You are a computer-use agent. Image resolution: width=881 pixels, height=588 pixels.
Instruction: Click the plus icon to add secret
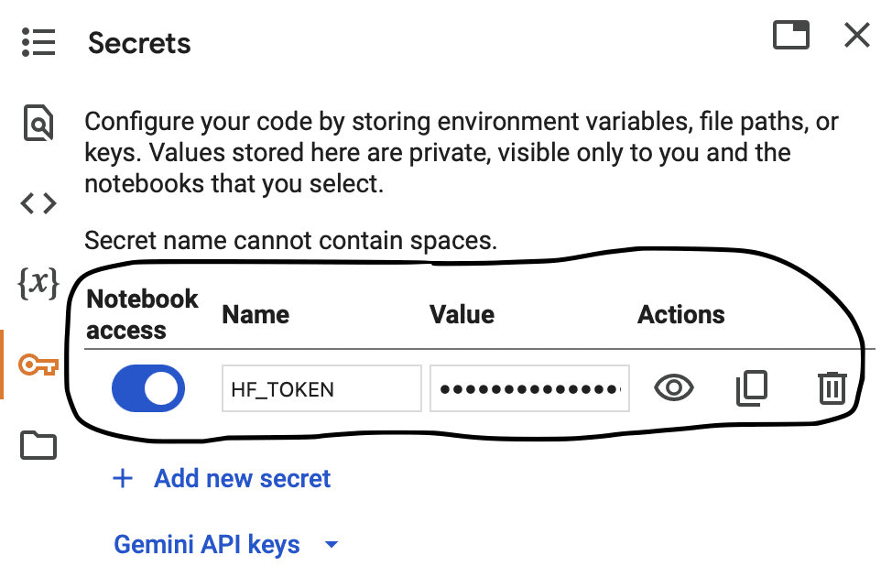(123, 479)
